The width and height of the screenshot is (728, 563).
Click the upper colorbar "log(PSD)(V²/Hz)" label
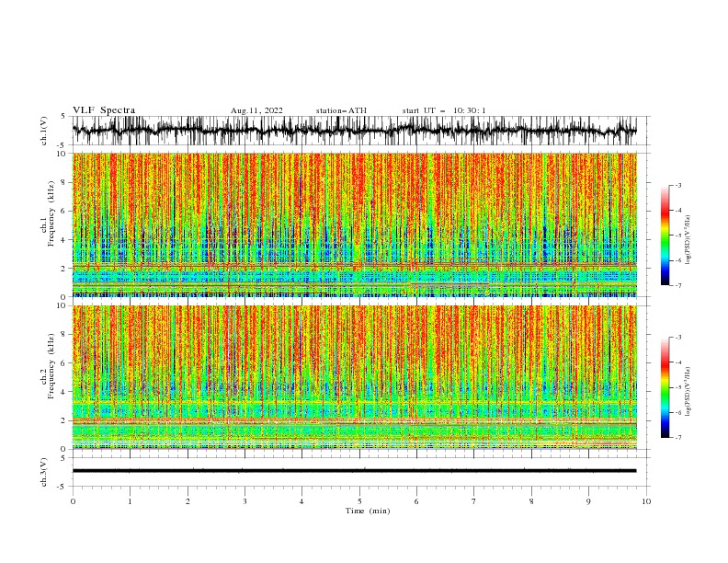coord(688,240)
